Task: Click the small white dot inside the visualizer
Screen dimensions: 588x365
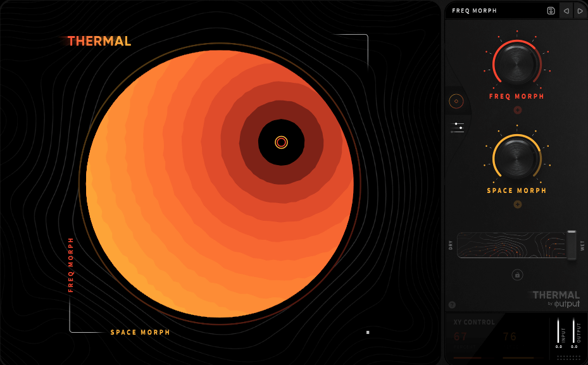Action: [368, 331]
